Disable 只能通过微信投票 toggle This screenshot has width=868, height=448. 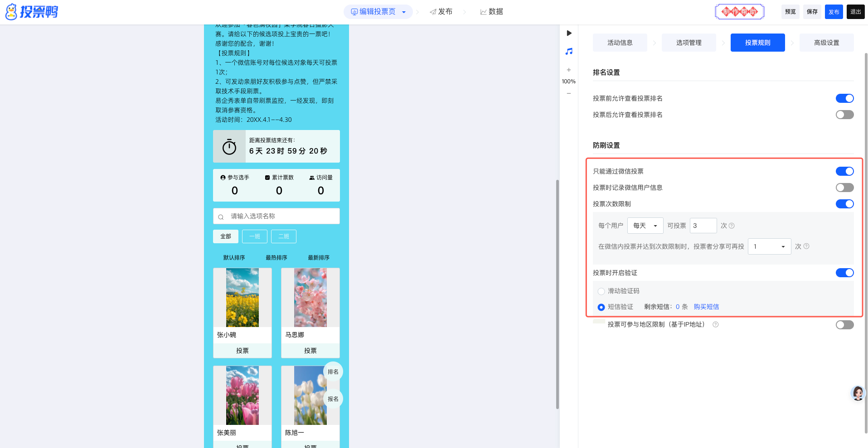point(844,171)
